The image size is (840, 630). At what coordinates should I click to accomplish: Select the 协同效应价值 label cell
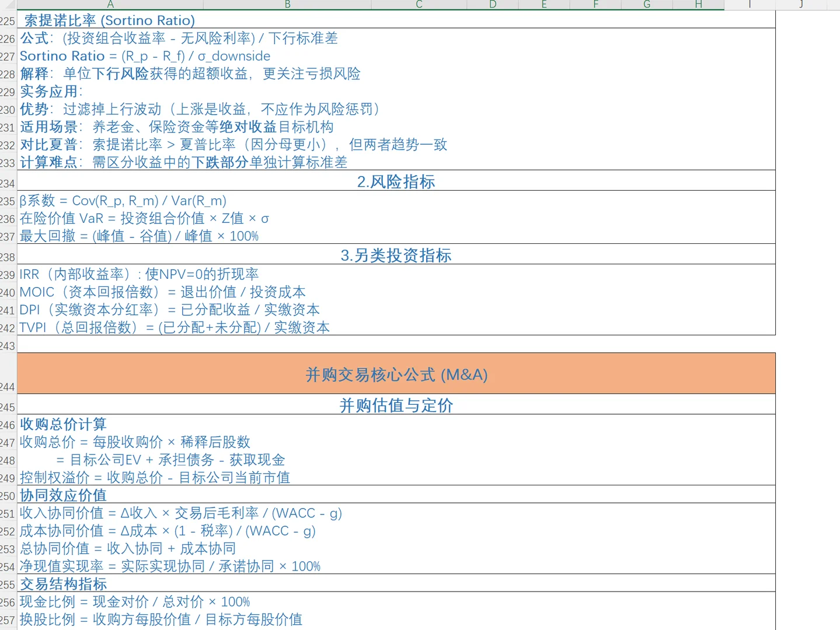point(62,495)
